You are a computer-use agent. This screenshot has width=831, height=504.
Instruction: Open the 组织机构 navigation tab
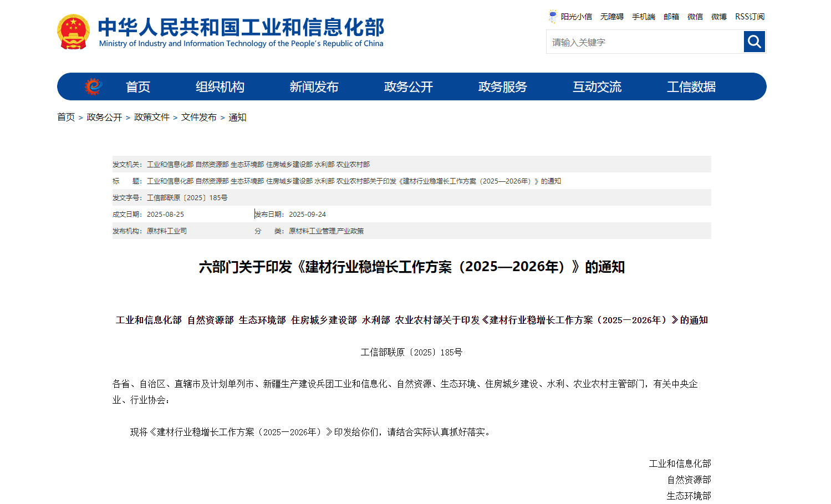(220, 87)
